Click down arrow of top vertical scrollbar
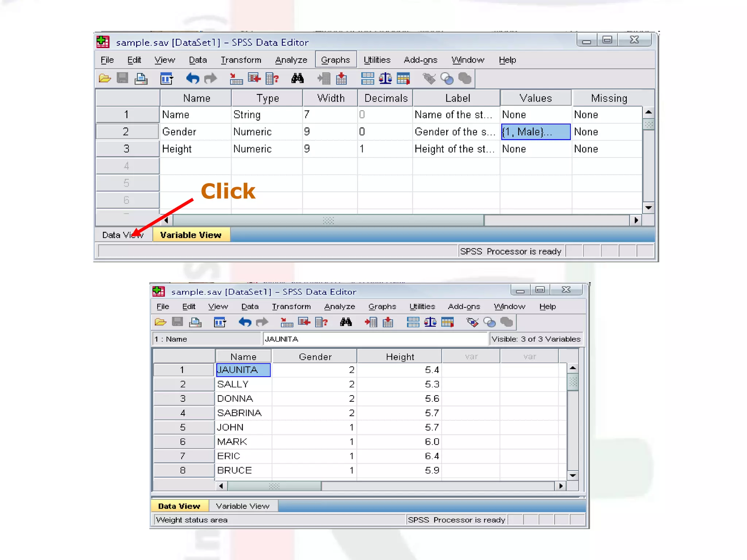The width and height of the screenshot is (747, 560). pos(648,208)
